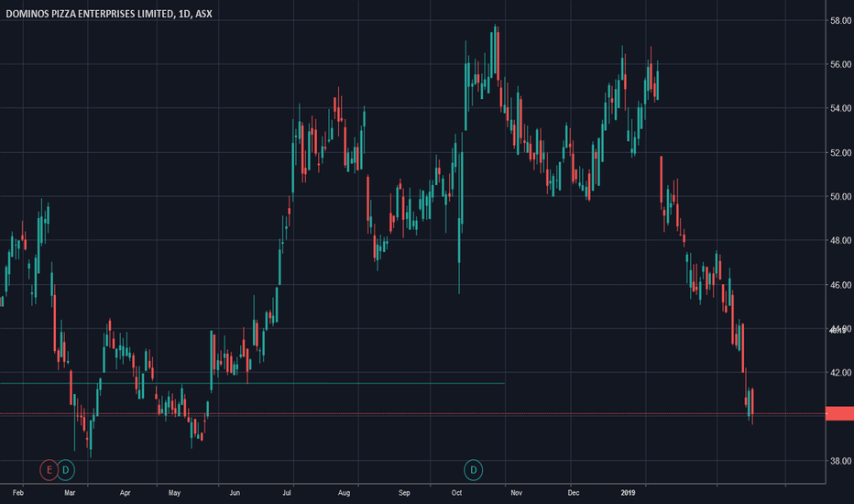Click the Feb label on time axis
The image size is (854, 504).
18,493
